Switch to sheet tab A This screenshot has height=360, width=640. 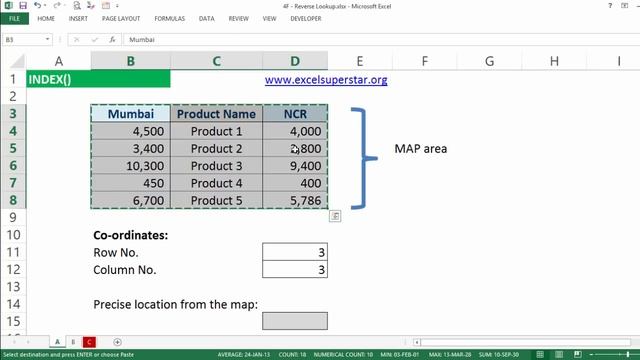(x=57, y=342)
